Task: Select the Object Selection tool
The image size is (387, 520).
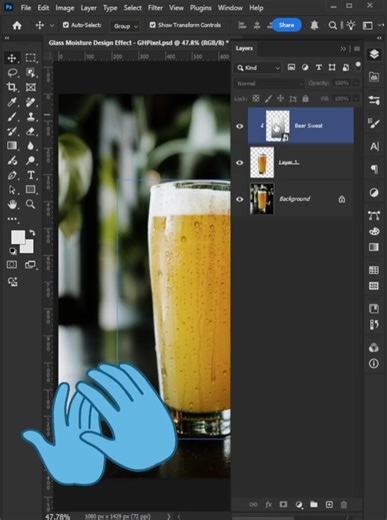Action: tap(31, 73)
